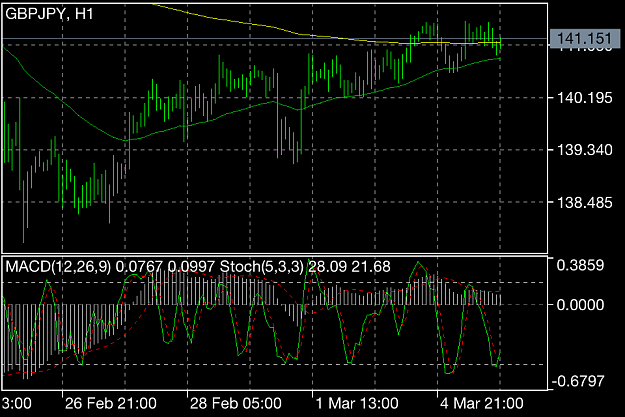The image size is (625, 417).
Task: Click the -0.6797 indicator scale value
Action: (578, 381)
